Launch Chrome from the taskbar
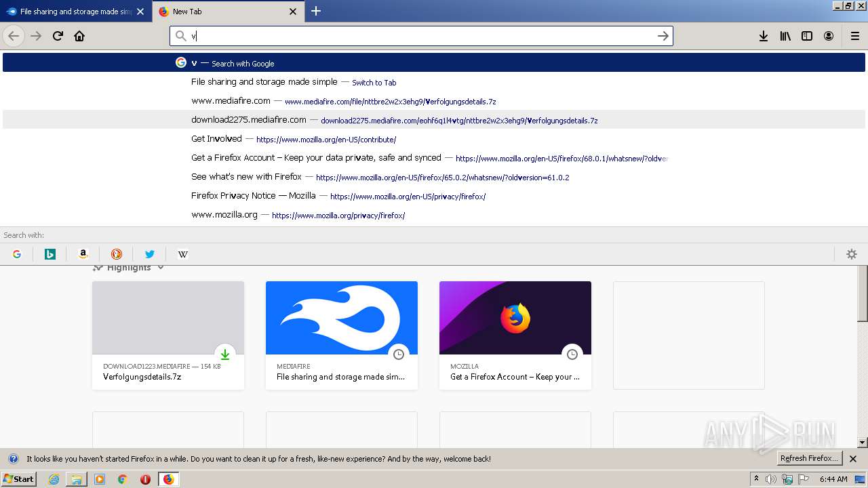The width and height of the screenshot is (868, 488). pyautogui.click(x=123, y=479)
